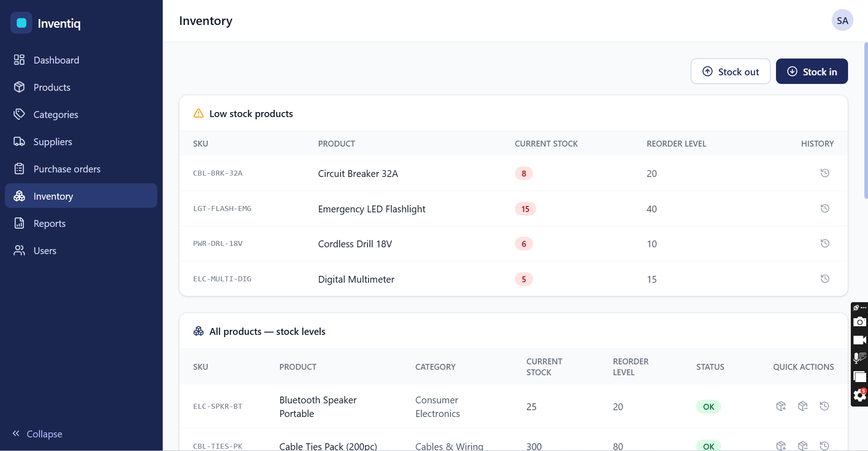This screenshot has height=451, width=868.
Task: Click the low stock warning triangle icon
Action: [199, 113]
